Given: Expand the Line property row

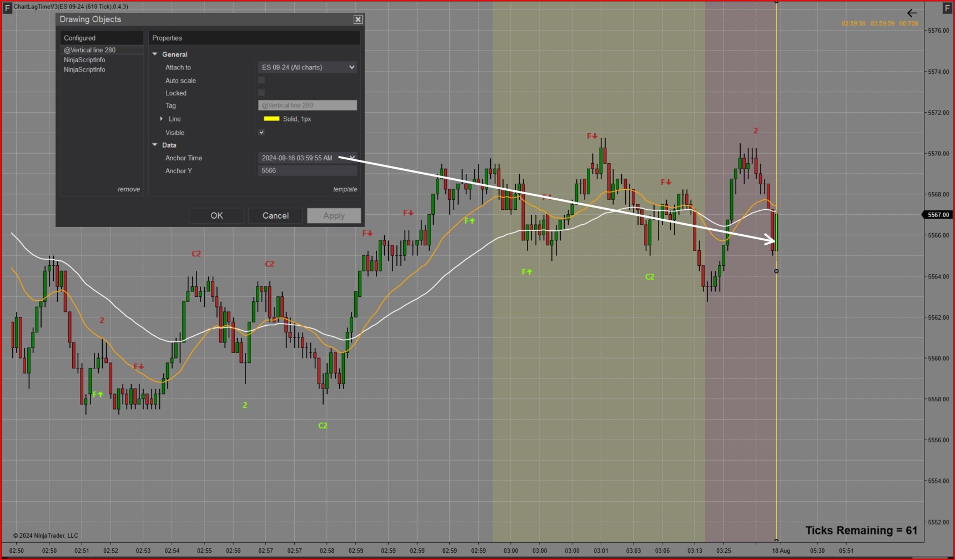Looking at the screenshot, I should tap(162, 119).
